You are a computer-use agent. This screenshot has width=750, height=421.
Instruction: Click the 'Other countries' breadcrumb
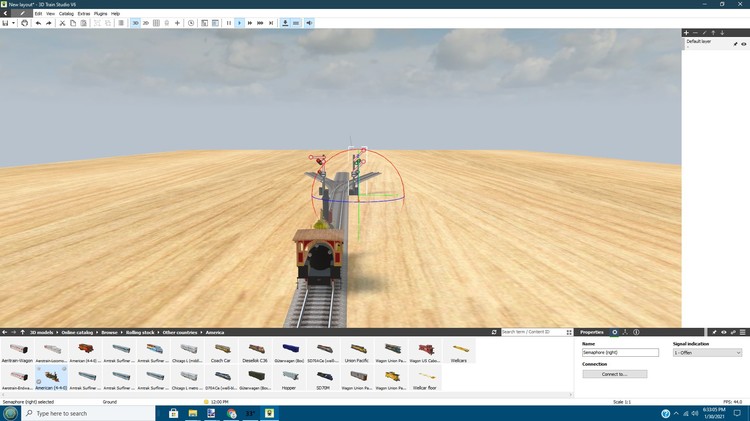[180, 332]
